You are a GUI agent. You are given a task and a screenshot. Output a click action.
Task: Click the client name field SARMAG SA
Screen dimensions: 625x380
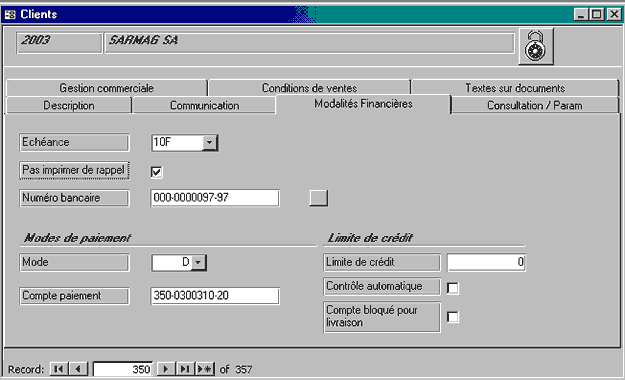point(309,43)
